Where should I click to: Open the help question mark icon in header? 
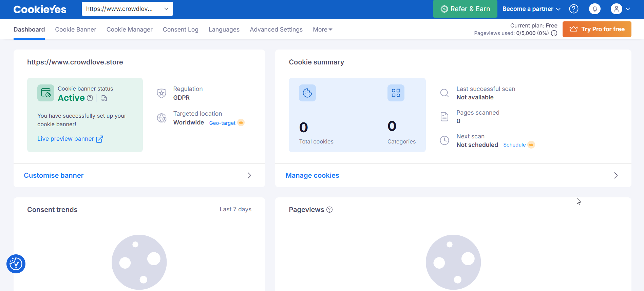[x=574, y=9]
